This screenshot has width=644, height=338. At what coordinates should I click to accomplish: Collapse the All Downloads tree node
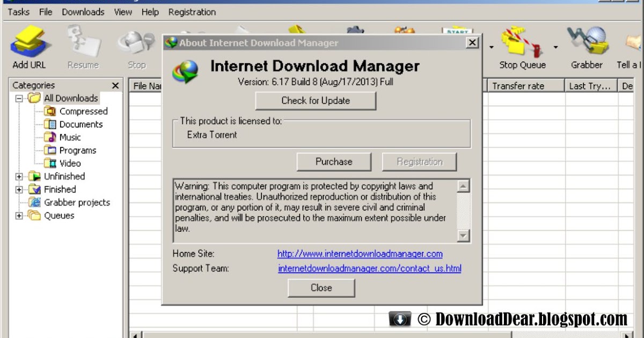point(19,98)
